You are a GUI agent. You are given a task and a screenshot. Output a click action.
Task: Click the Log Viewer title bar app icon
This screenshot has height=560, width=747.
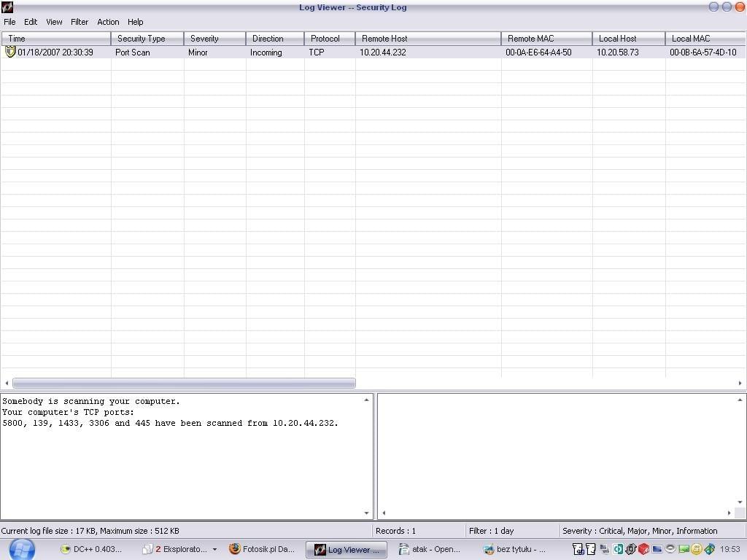7,7
